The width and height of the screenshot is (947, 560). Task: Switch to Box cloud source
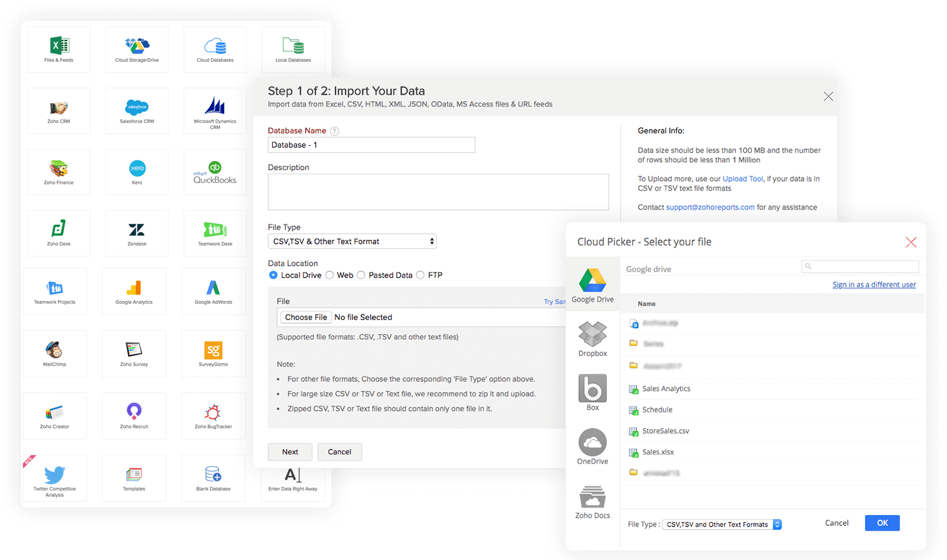(593, 393)
